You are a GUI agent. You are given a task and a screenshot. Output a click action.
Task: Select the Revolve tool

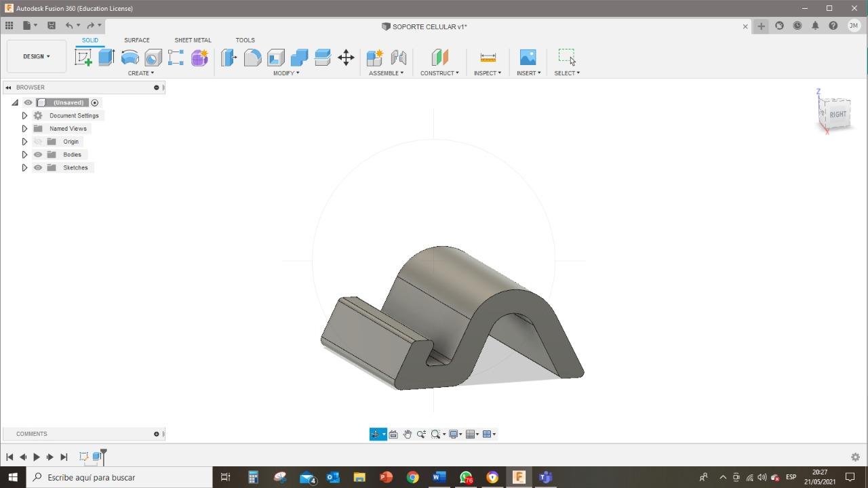coord(130,58)
